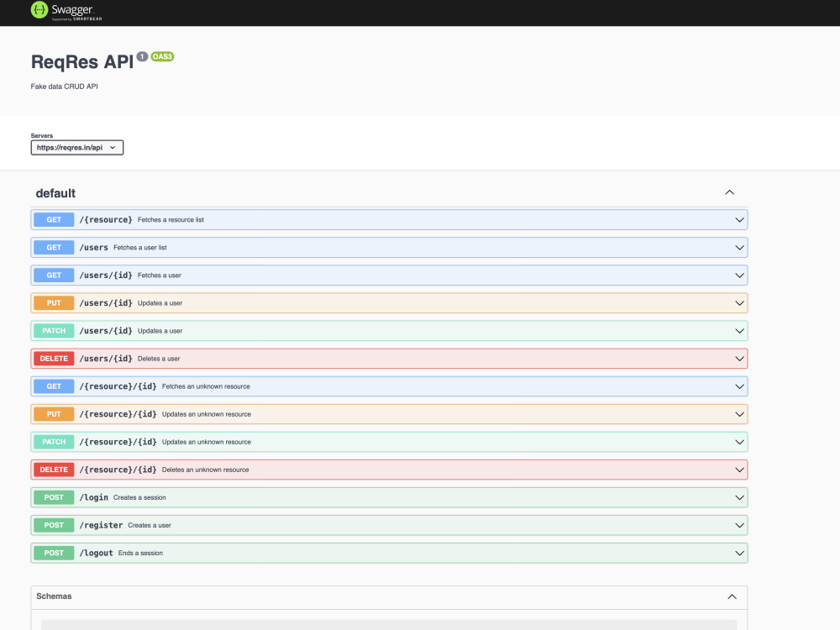
Task: Click the 'Schemas' section heading
Action: click(54, 596)
